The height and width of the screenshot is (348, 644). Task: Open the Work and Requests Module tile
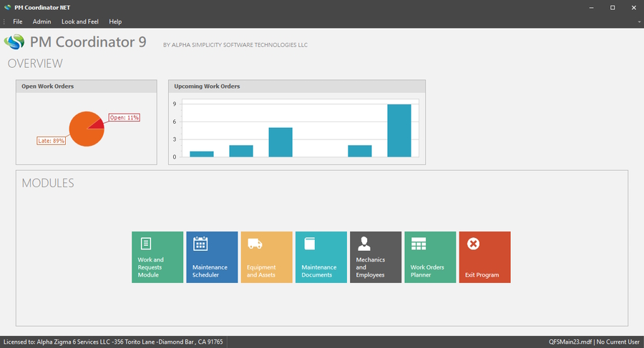[x=157, y=257]
